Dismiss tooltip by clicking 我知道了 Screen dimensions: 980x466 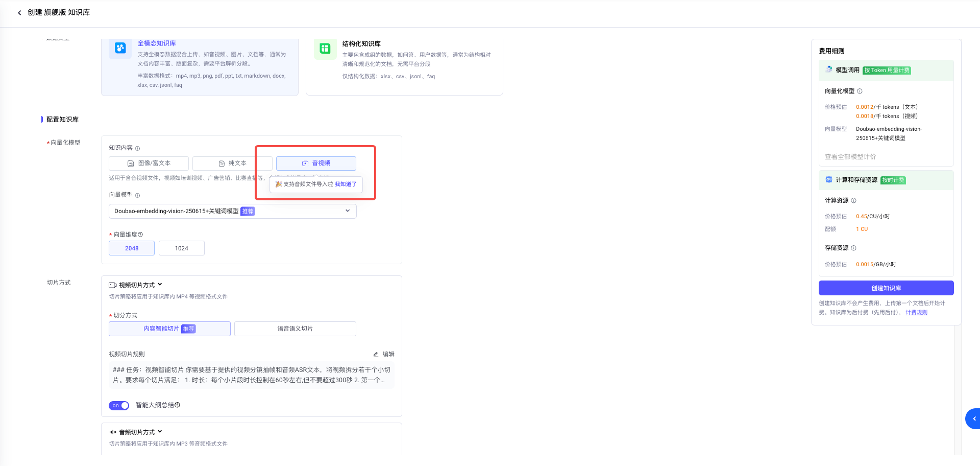click(346, 184)
